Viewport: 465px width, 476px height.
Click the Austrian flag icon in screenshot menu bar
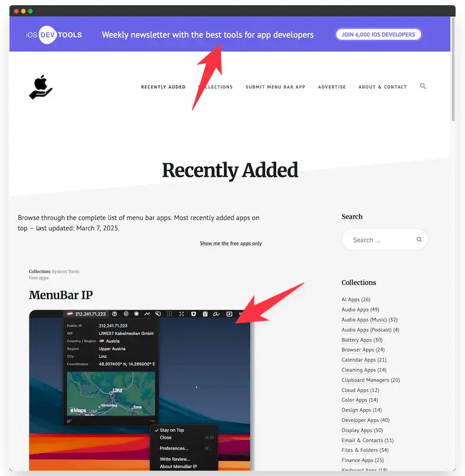click(x=70, y=314)
